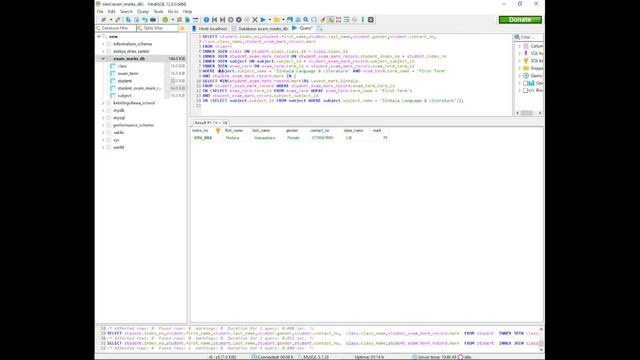Open dropdown arrow beside folder icon

coord(283,20)
